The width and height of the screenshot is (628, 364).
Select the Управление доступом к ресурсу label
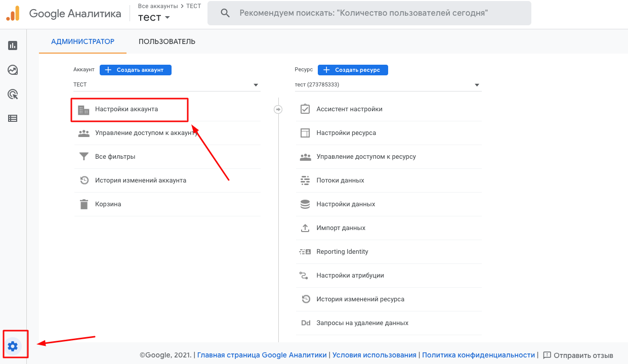[x=366, y=157]
